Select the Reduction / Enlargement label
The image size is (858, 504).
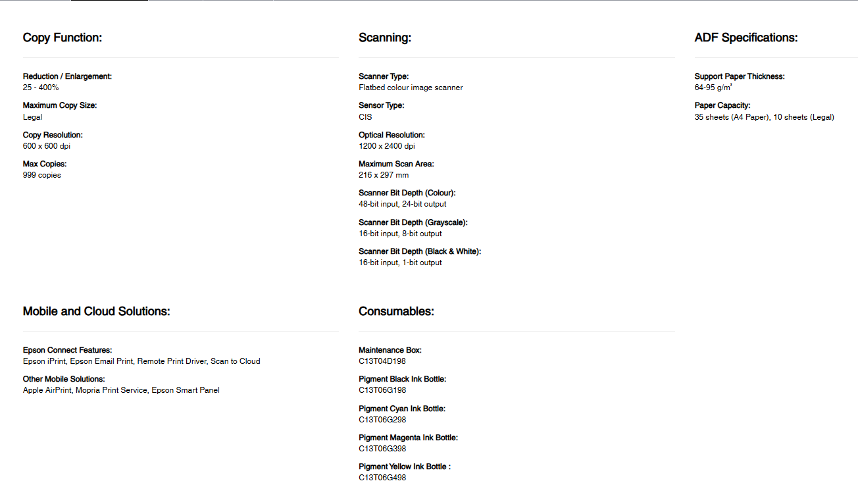67,76
